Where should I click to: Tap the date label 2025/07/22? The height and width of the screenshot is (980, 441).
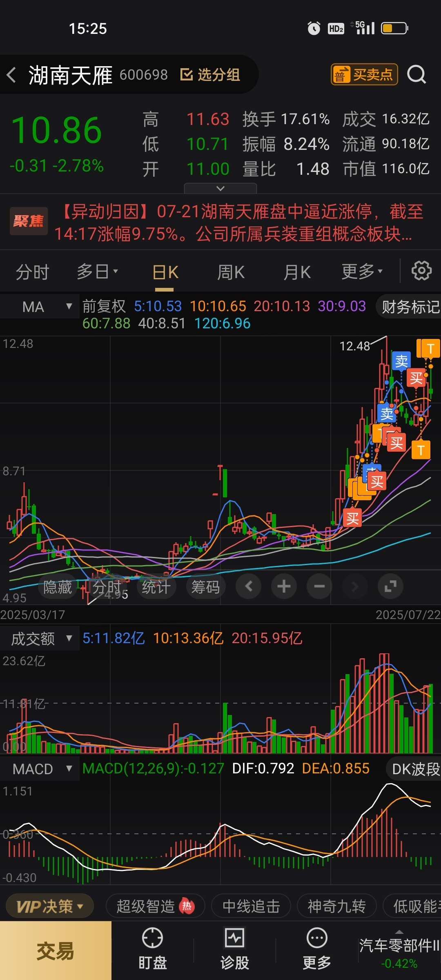point(408,615)
